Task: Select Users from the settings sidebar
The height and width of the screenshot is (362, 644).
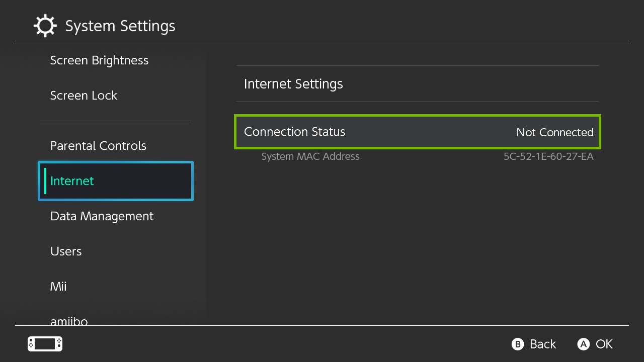Action: 66,251
